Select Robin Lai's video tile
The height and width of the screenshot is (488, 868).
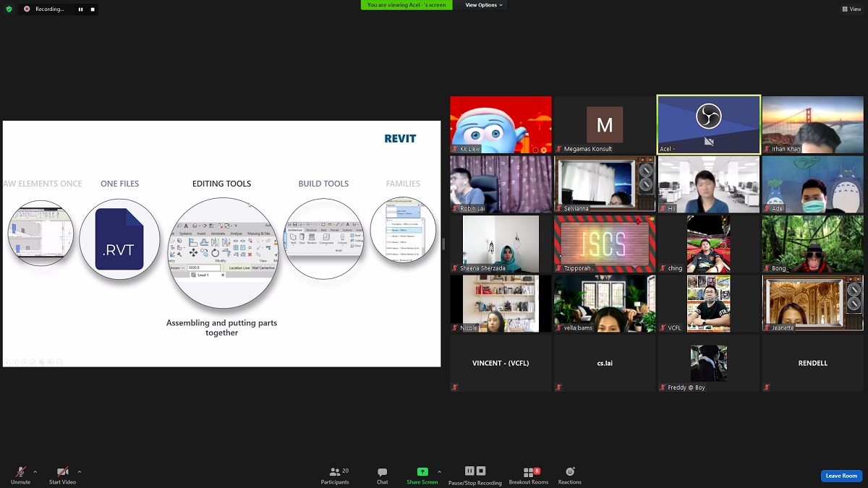pyautogui.click(x=501, y=184)
